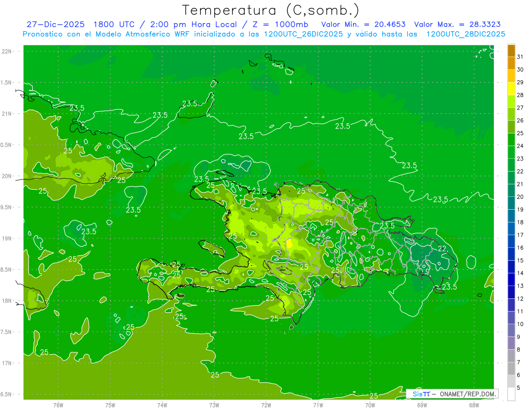Click the legend label "15"
Image resolution: width=532 pixels, height=411 pixels.
[520, 261]
